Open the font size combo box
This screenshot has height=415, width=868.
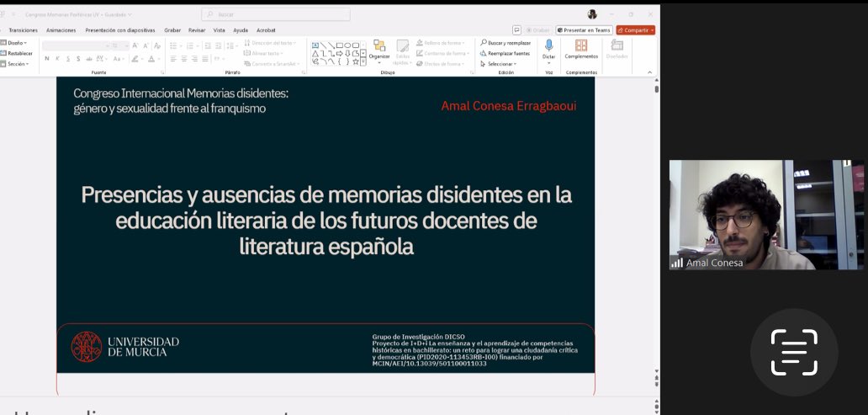[119, 45]
